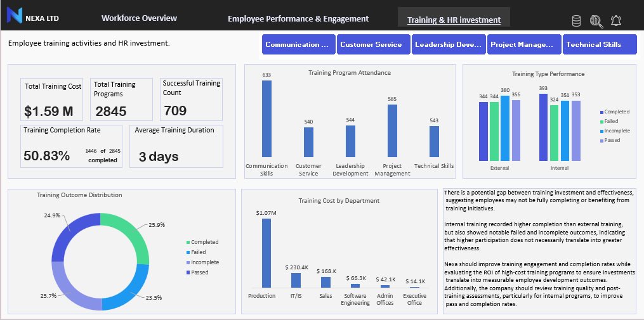Click Passed legend swatch in donut chart

188,272
